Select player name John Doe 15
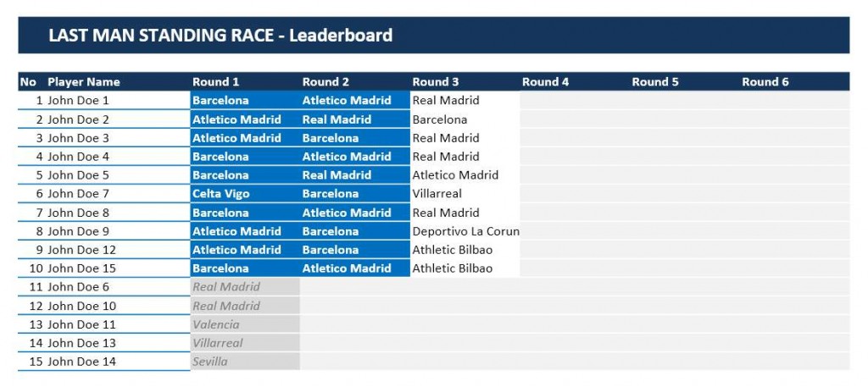The width and height of the screenshot is (868, 387). pyautogui.click(x=81, y=268)
